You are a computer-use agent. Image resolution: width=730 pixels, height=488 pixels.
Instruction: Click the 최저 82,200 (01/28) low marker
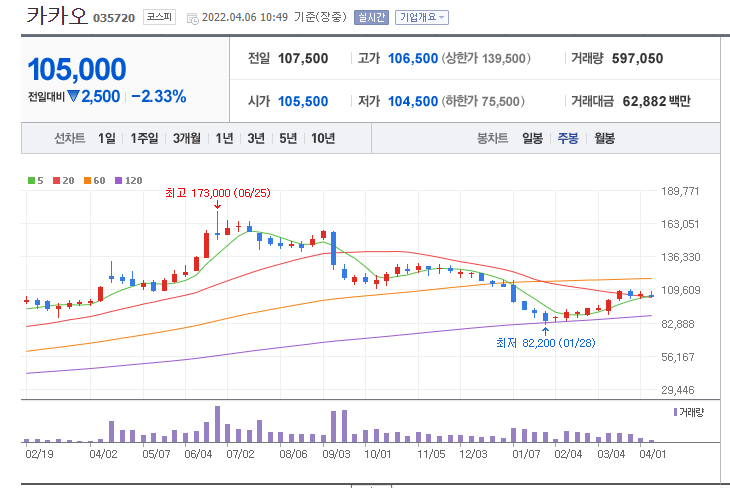[x=546, y=343]
